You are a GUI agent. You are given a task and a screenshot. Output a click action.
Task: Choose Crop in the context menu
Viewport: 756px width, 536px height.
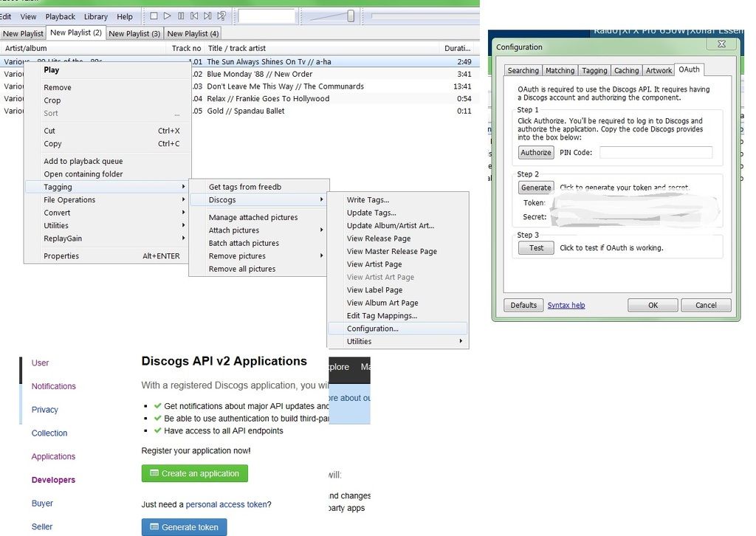108,100
